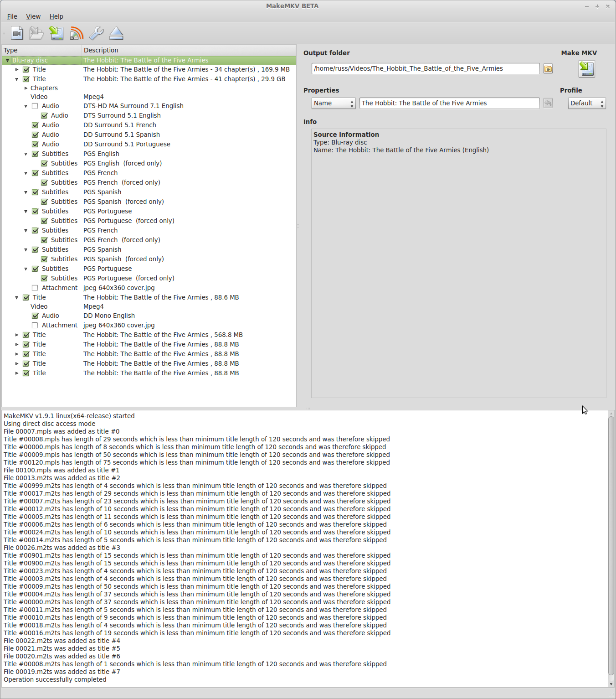Click the Output folder path field
The image size is (616, 699).
[426, 69]
